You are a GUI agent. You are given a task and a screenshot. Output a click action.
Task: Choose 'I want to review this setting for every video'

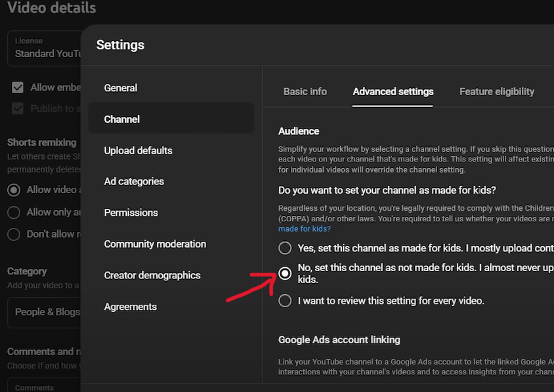point(285,301)
